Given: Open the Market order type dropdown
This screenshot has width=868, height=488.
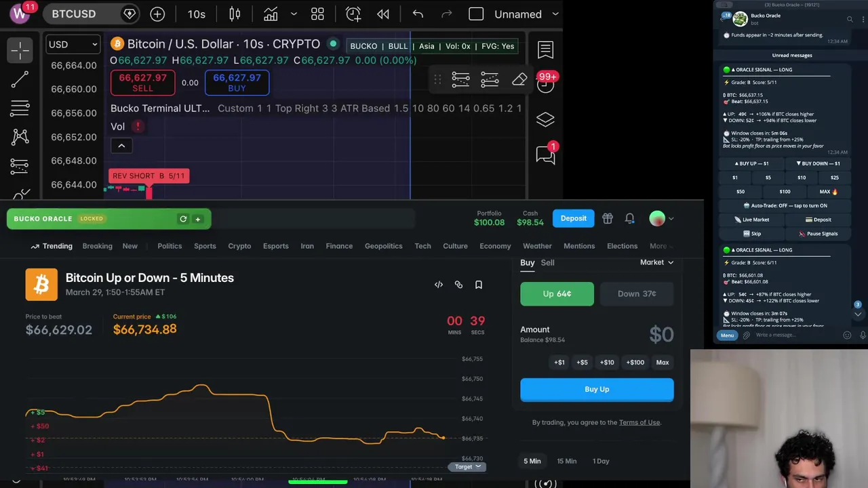Looking at the screenshot, I should click(656, 262).
